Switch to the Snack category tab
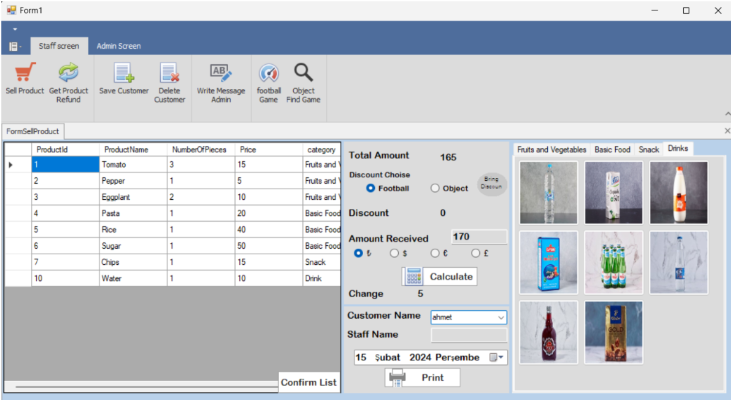 [649, 149]
